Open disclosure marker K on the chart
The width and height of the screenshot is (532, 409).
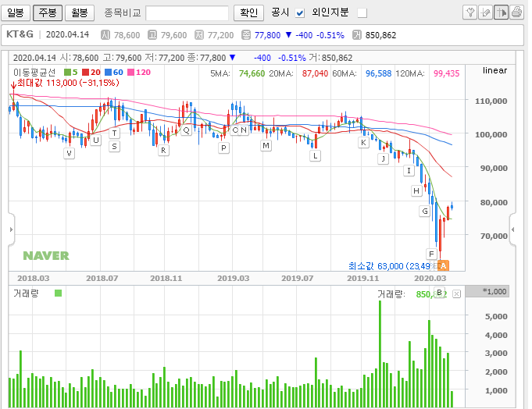pyautogui.click(x=363, y=143)
